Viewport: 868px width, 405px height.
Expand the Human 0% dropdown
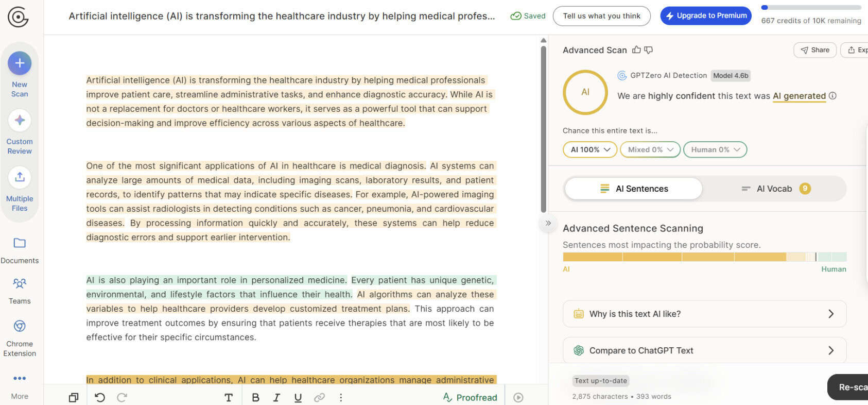[x=715, y=149]
